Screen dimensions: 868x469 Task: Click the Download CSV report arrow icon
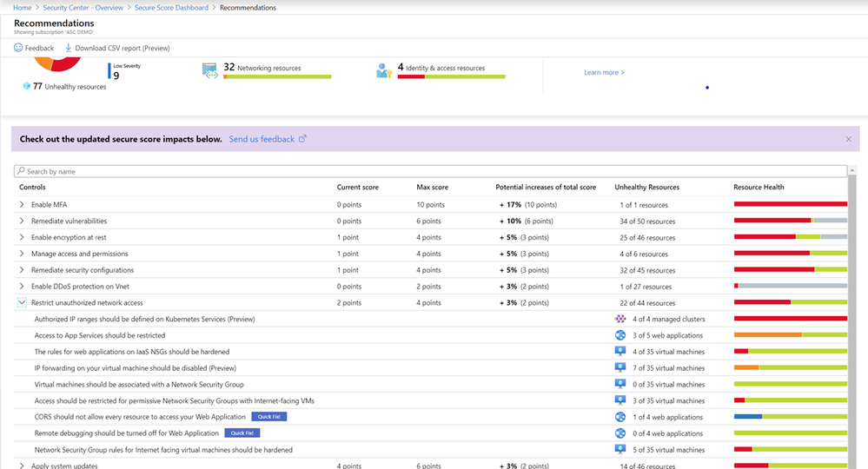[68, 48]
